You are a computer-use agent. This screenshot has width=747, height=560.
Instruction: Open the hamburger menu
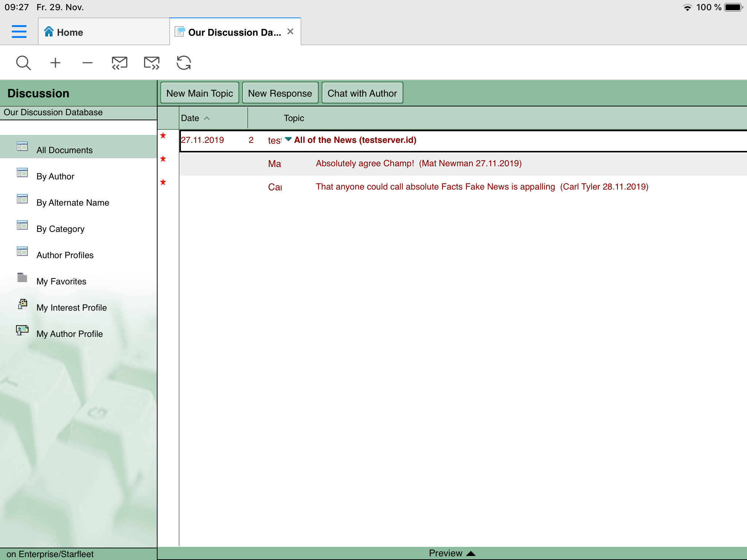[x=19, y=32]
